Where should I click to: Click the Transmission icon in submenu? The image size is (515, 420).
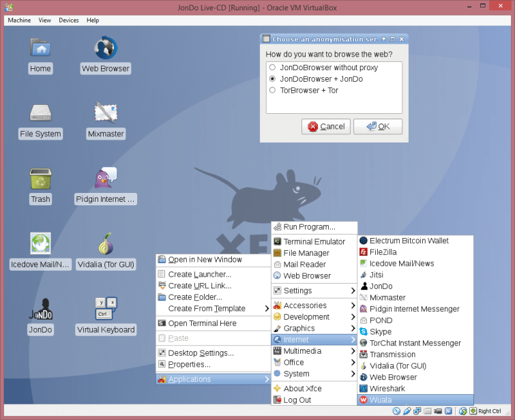(364, 355)
